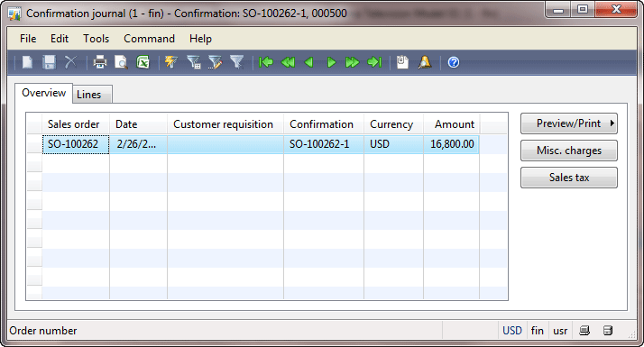
Task: Sort by Date column header
Action: point(138,124)
